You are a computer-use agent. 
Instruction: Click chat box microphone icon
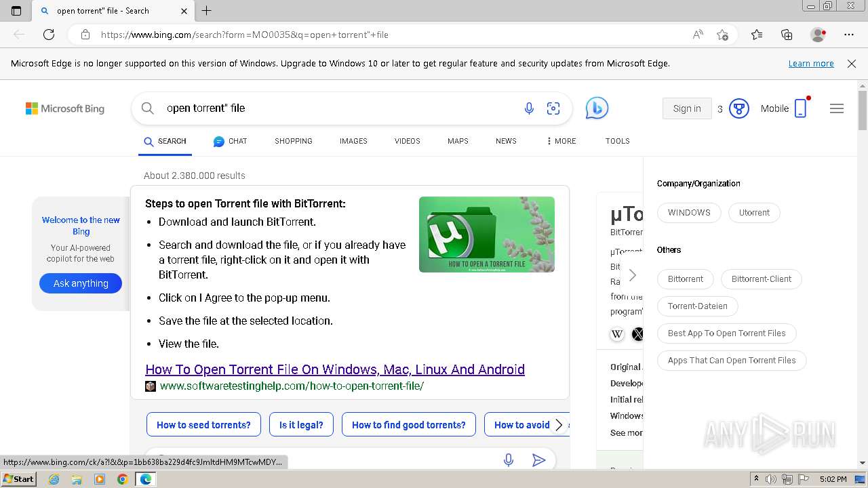click(x=509, y=460)
